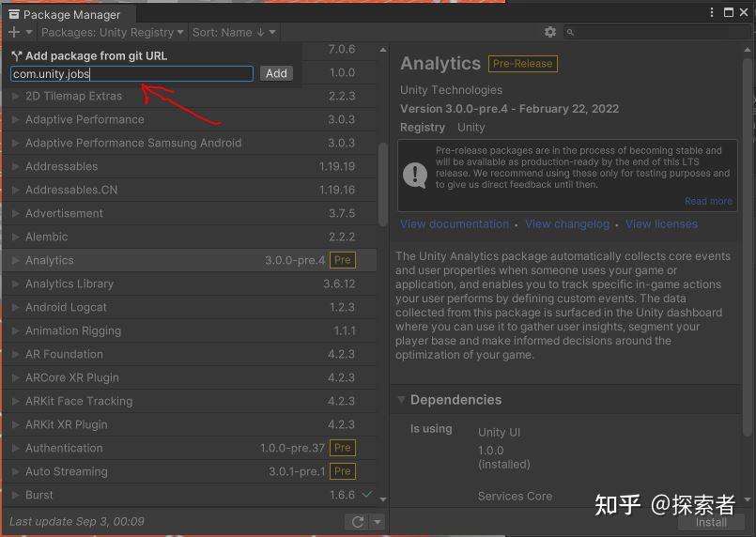The height and width of the screenshot is (537, 756).
Task: Select the ARKit Face Tracking package
Action: point(190,401)
